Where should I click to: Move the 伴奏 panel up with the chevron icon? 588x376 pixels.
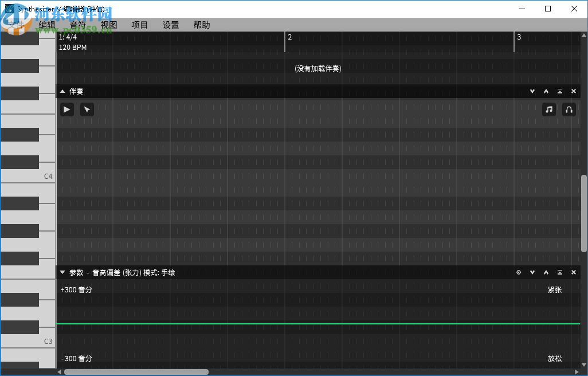546,91
